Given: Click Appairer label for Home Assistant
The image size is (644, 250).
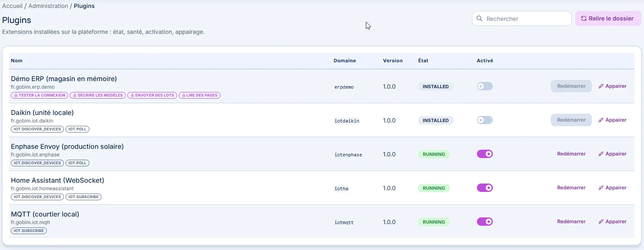Looking at the screenshot, I should (x=616, y=188).
